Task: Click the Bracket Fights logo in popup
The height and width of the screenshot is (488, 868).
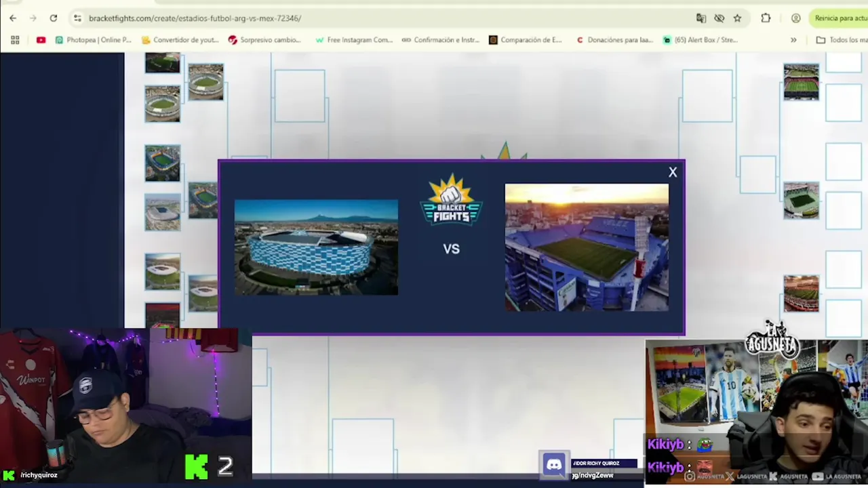Action: click(451, 199)
